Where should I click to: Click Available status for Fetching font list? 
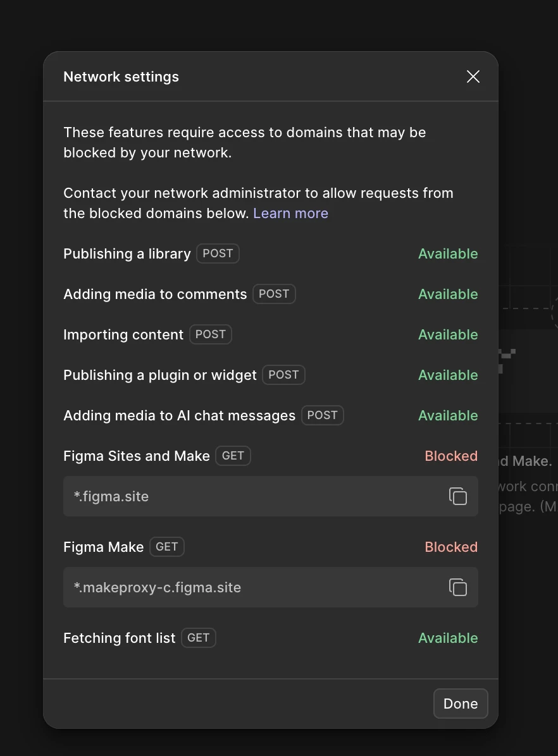tap(448, 638)
